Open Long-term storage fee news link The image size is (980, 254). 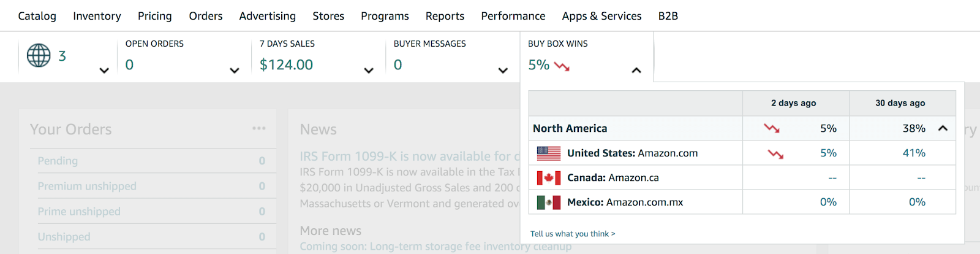tap(435, 246)
